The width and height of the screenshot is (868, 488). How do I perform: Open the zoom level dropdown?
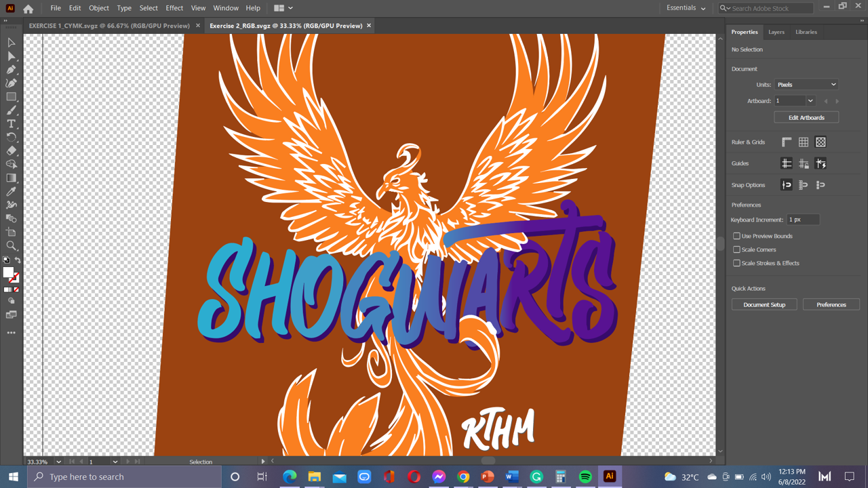(x=59, y=462)
